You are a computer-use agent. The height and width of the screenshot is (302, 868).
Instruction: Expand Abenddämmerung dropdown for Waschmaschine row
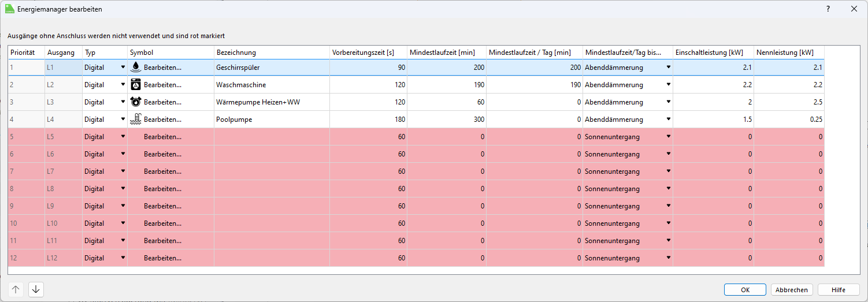coord(669,84)
